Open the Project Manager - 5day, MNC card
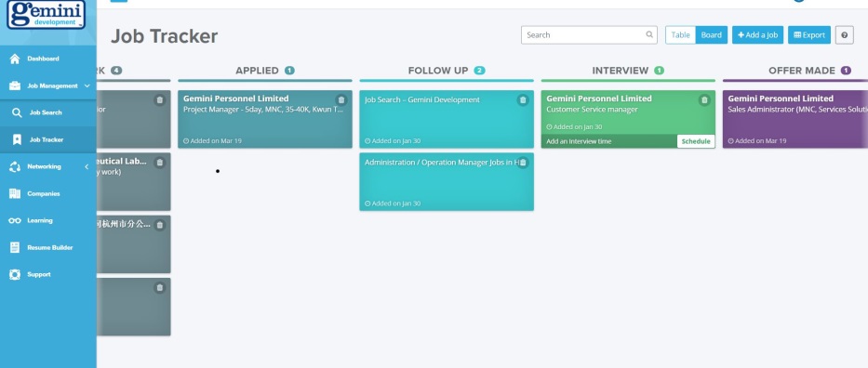Screen dimensions: 868x368 (264, 119)
